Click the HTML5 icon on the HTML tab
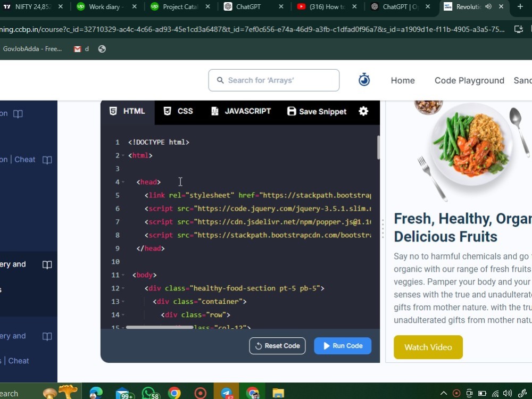This screenshot has width=532, height=399. pyautogui.click(x=113, y=111)
